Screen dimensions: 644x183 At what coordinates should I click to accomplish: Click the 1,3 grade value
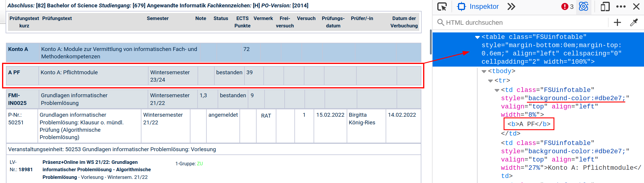203,95
